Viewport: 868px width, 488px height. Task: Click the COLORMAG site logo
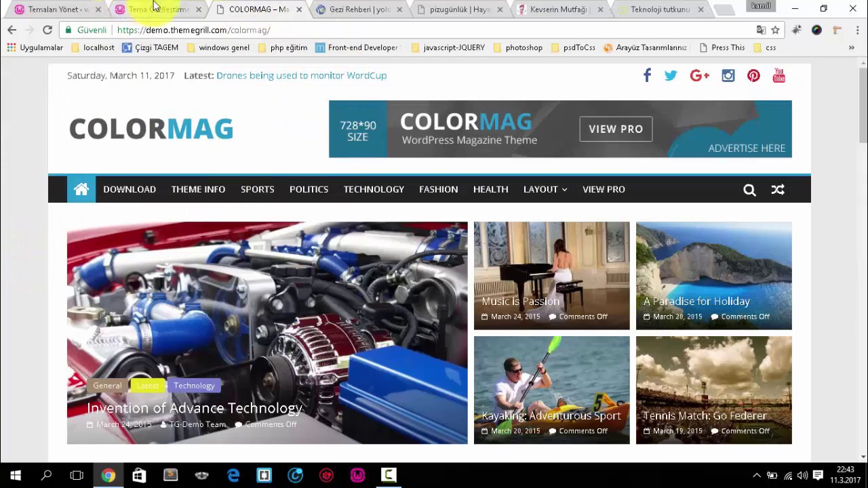(x=151, y=129)
